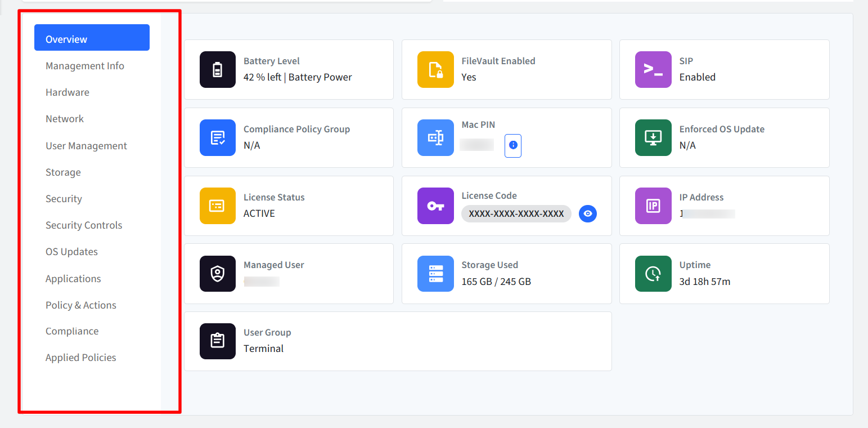868x428 pixels.
Task: Click the Enforced OS Update download icon
Action: coord(653,137)
